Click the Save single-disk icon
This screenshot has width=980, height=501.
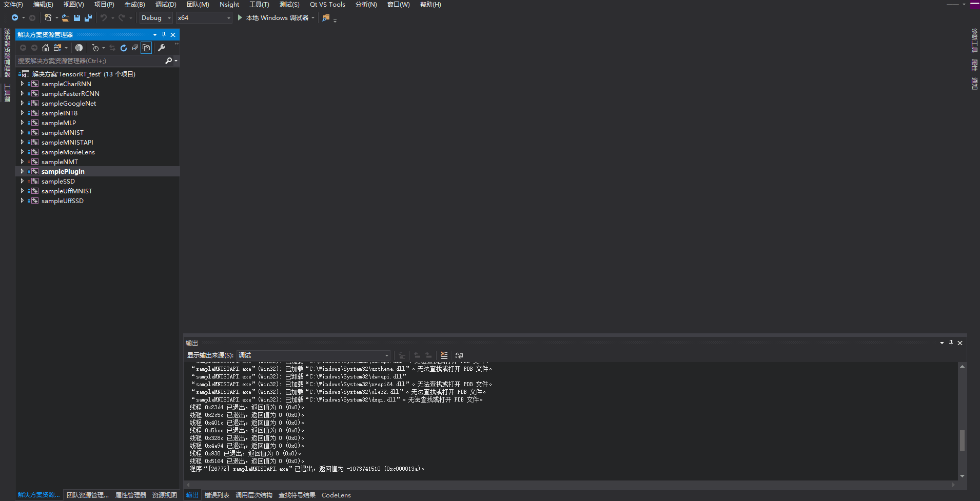point(77,18)
